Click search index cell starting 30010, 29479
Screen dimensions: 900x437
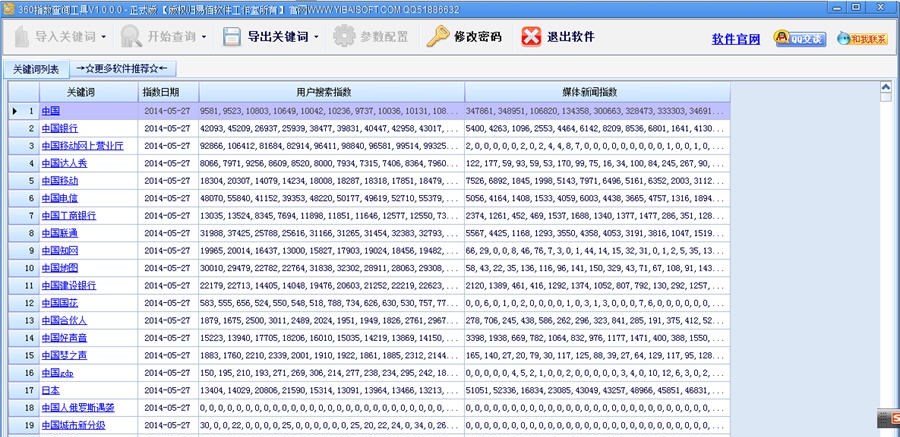332,268
